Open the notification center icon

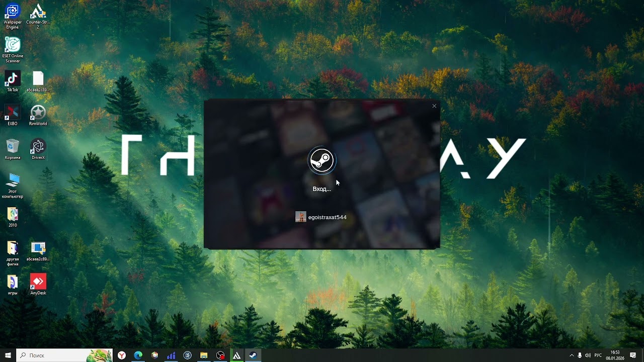click(633, 355)
